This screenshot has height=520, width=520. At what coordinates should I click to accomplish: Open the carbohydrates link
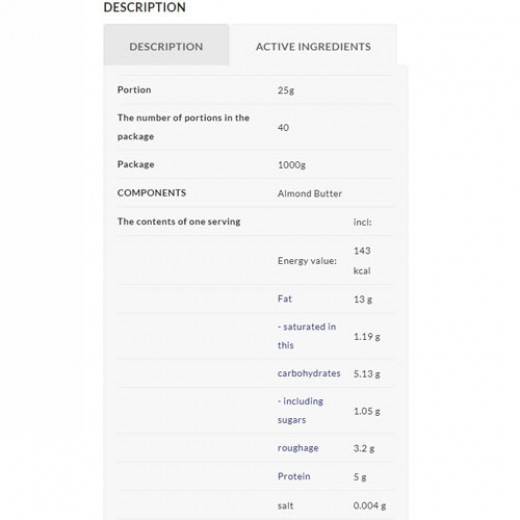[309, 373]
